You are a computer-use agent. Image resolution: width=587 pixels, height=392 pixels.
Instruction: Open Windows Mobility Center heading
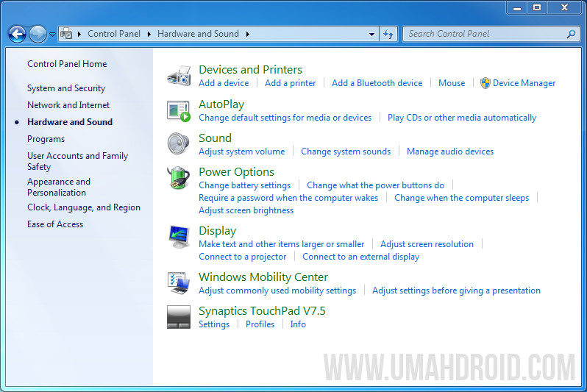pos(263,277)
